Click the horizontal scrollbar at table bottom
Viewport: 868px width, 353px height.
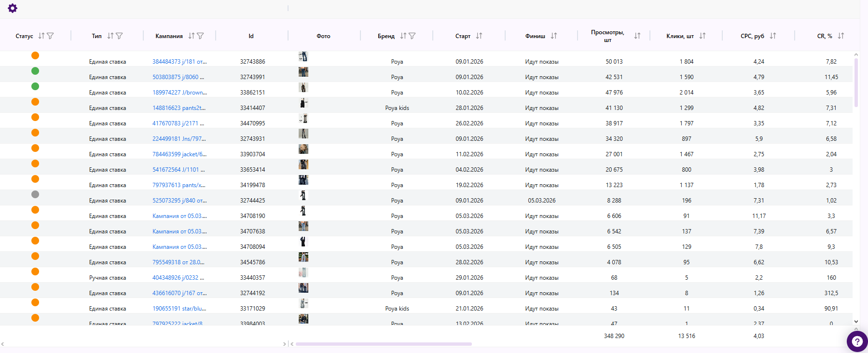point(384,344)
